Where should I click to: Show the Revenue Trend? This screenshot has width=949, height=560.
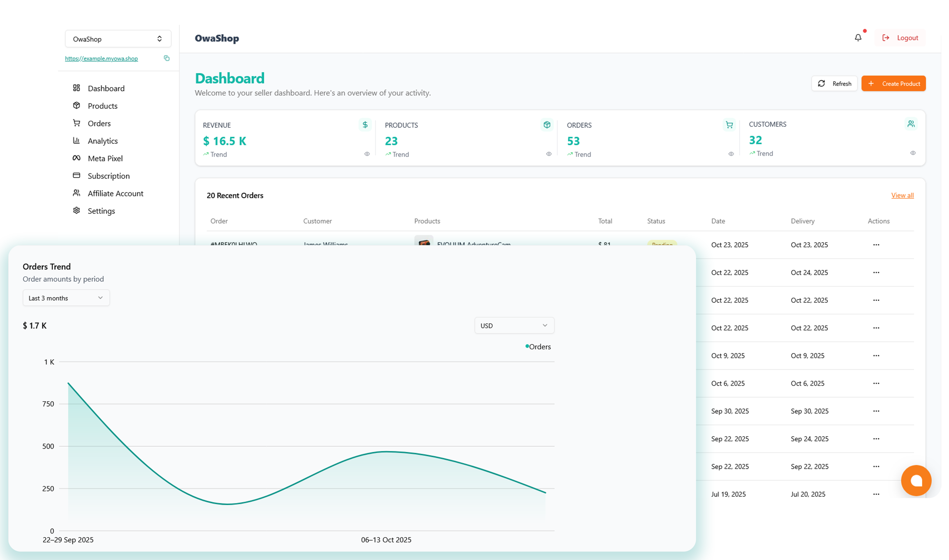point(215,154)
